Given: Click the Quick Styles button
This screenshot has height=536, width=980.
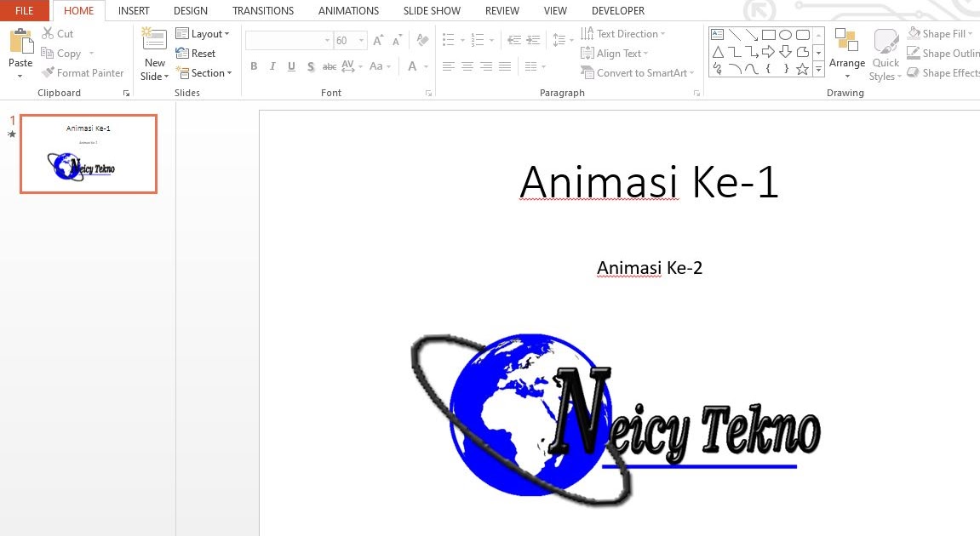Looking at the screenshot, I should 885,53.
